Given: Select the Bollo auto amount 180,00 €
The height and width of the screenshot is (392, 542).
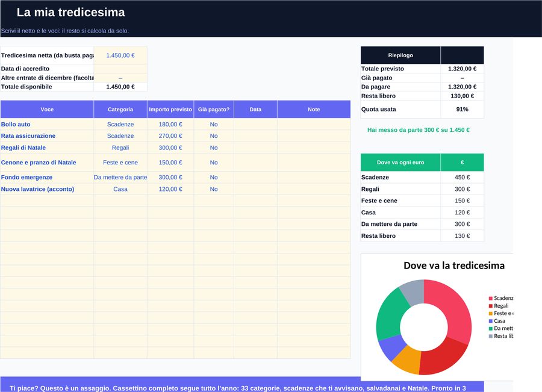Looking at the screenshot, I should click(170, 124).
